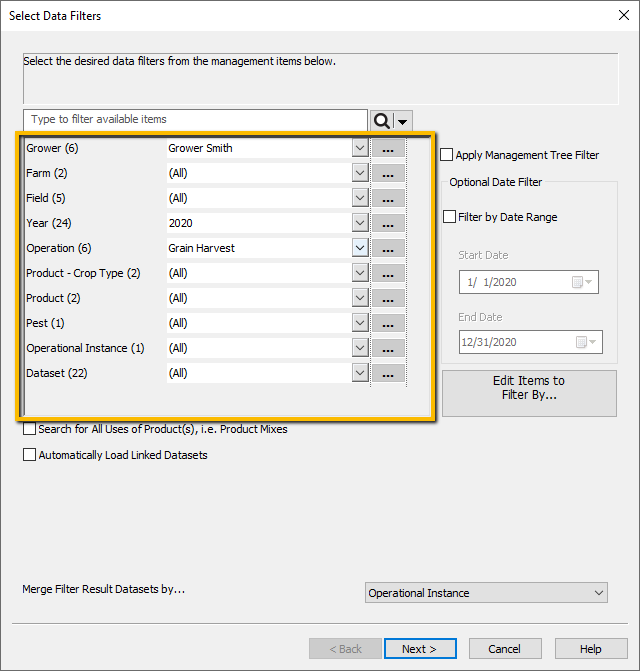Expand the Field dropdown
Screen dimensions: 640x671
click(360, 198)
